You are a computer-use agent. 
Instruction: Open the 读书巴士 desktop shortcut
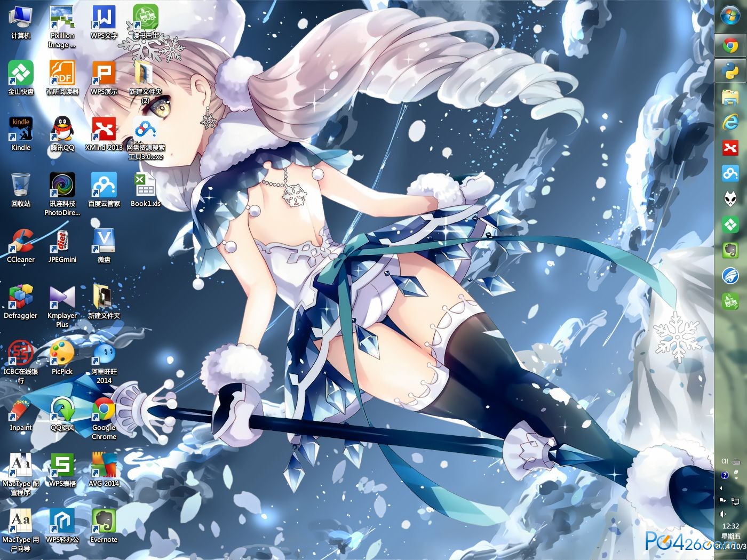tap(146, 22)
